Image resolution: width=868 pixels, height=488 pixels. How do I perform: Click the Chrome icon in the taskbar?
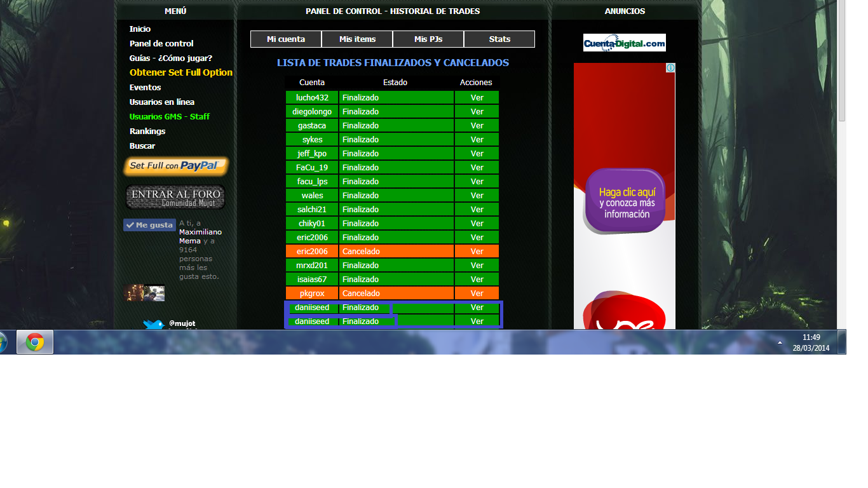point(35,342)
